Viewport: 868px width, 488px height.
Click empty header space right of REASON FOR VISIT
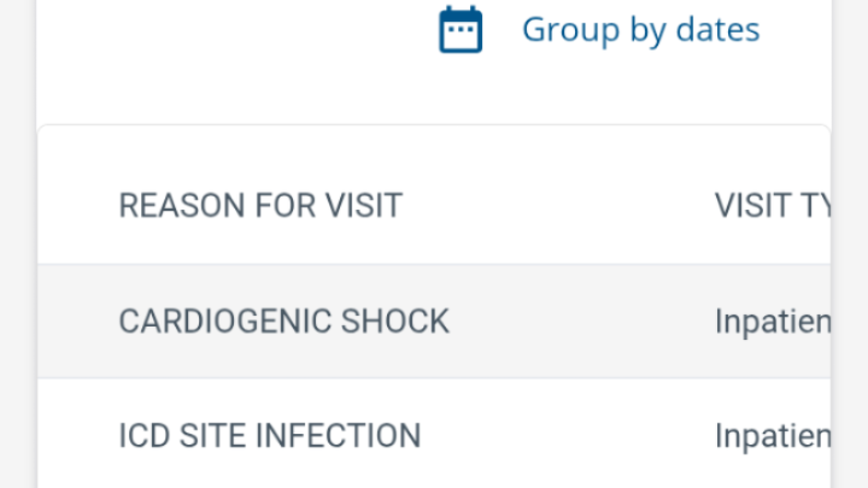pyautogui.click(x=555, y=205)
